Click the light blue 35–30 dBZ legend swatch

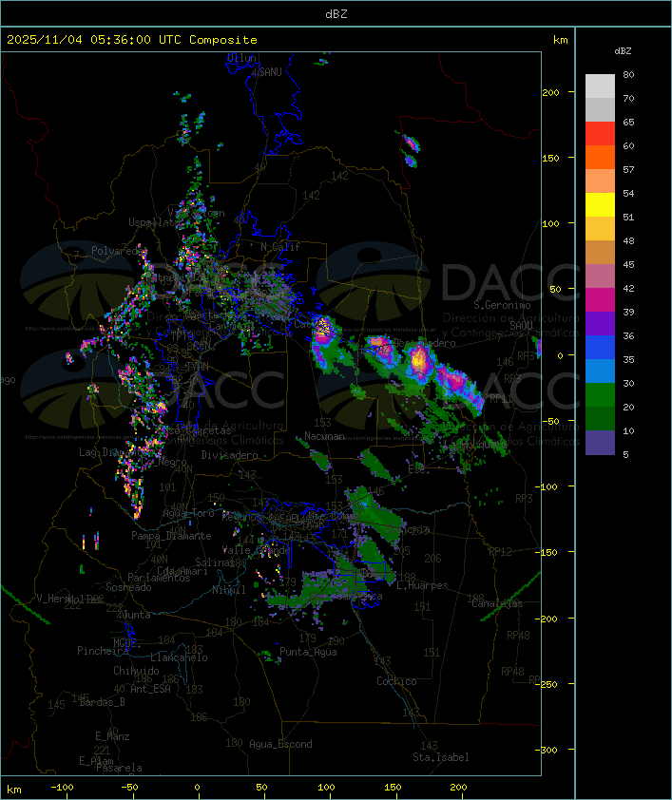tap(600, 371)
